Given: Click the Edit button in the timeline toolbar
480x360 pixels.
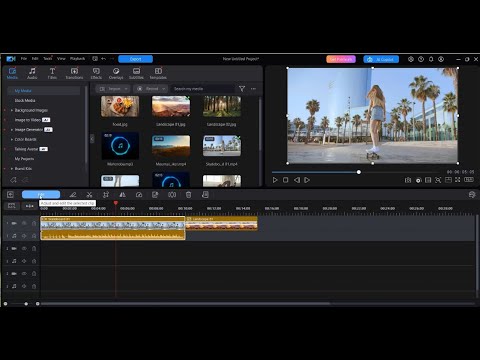Looking at the screenshot, I should pyautogui.click(x=41, y=194).
